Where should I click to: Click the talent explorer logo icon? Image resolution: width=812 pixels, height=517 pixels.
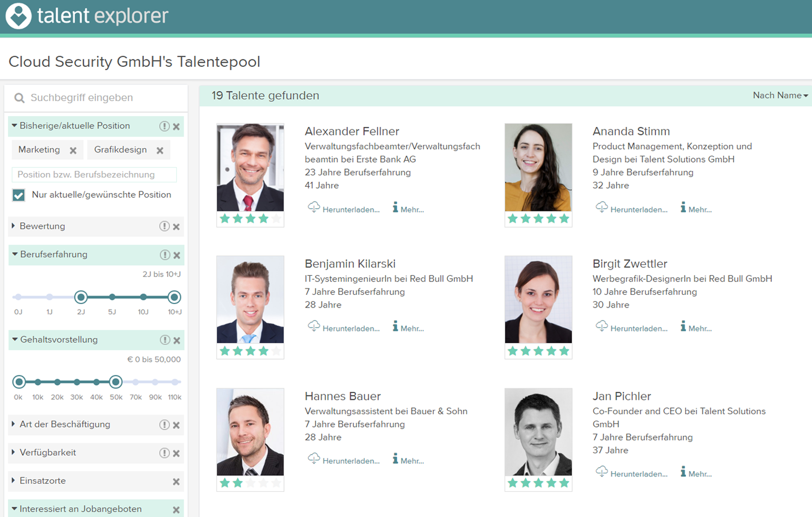pos(18,16)
